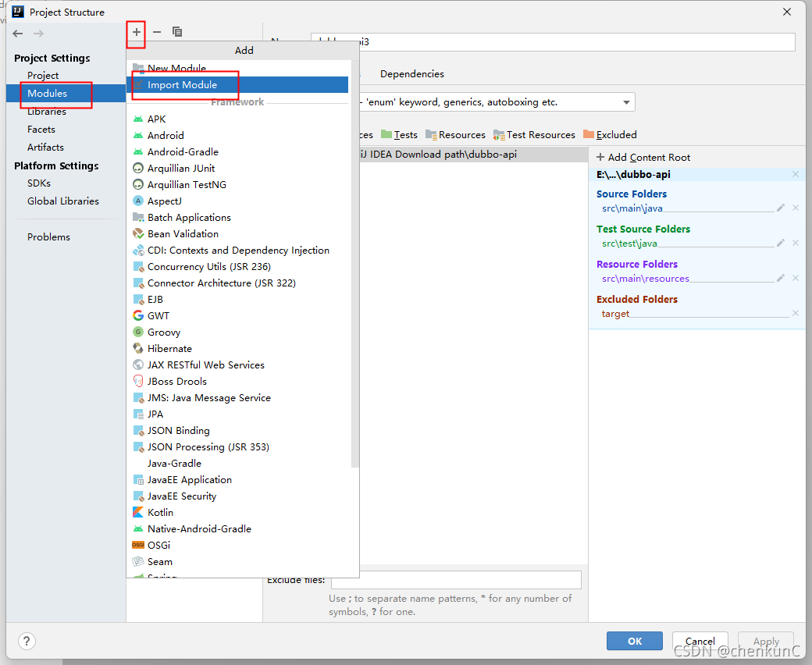Remove src\main\resources resource folder
Image resolution: width=812 pixels, height=665 pixels.
[x=796, y=279]
